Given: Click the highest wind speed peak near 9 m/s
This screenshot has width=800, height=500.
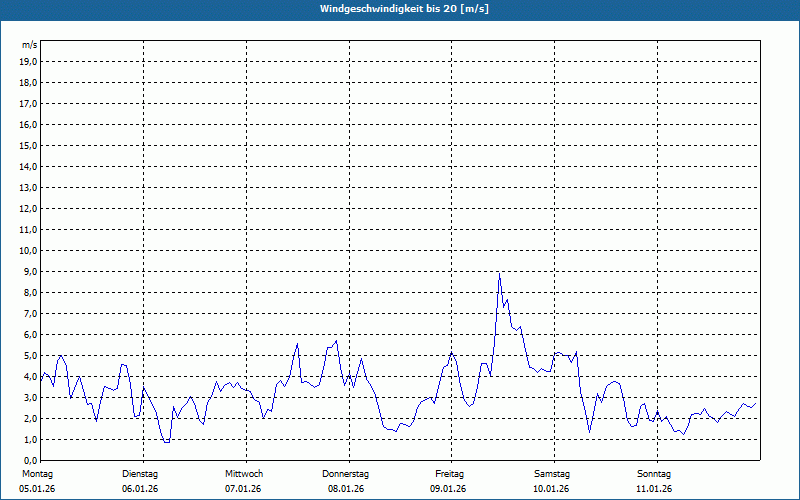Looking at the screenshot, I should pos(499,273).
